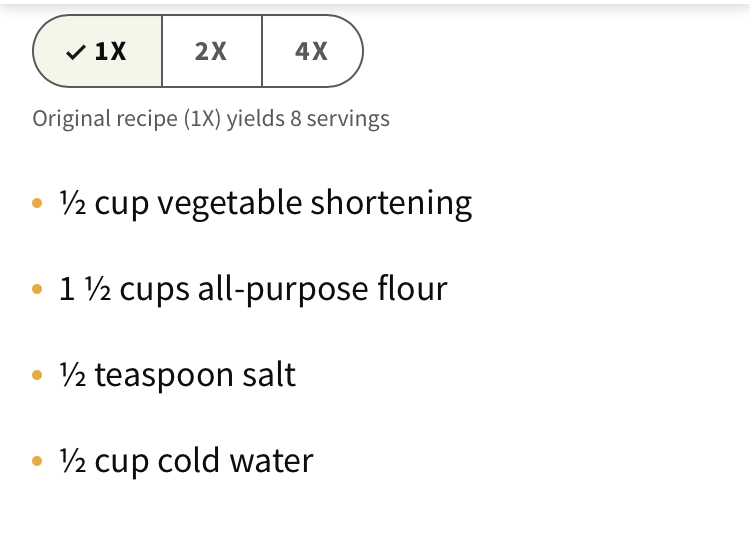This screenshot has width=750, height=557.
Task: Click the orange bullet beside teaspoon salt
Action: 37,375
